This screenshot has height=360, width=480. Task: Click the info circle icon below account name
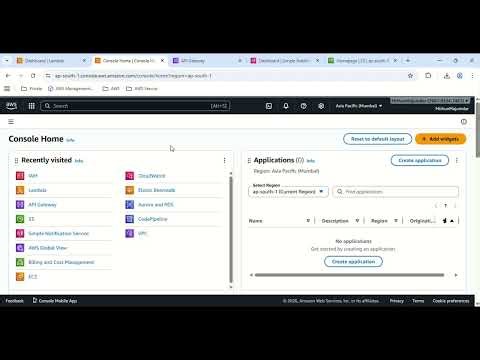[464, 122]
